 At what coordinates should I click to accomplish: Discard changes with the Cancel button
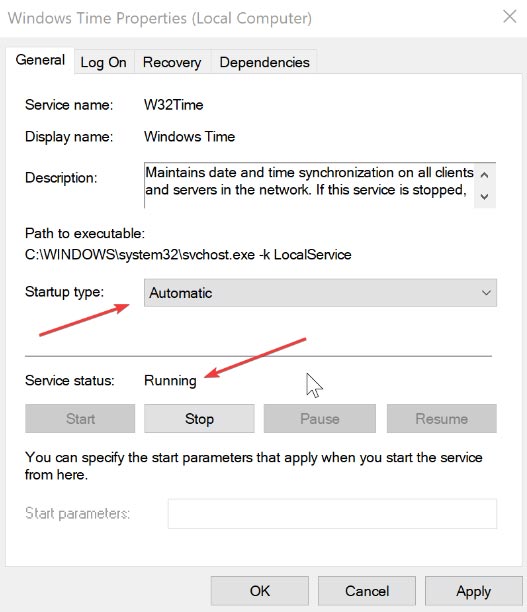coord(367,591)
